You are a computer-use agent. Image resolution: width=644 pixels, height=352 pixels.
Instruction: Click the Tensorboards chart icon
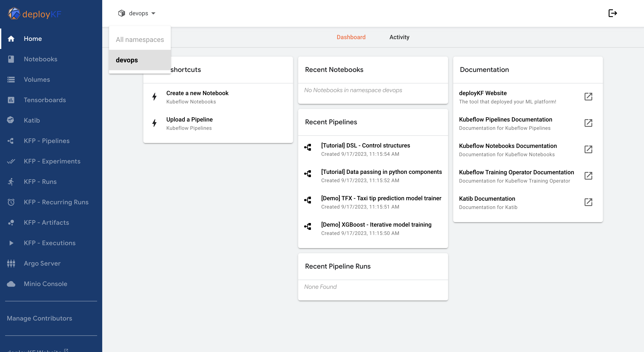tap(11, 100)
